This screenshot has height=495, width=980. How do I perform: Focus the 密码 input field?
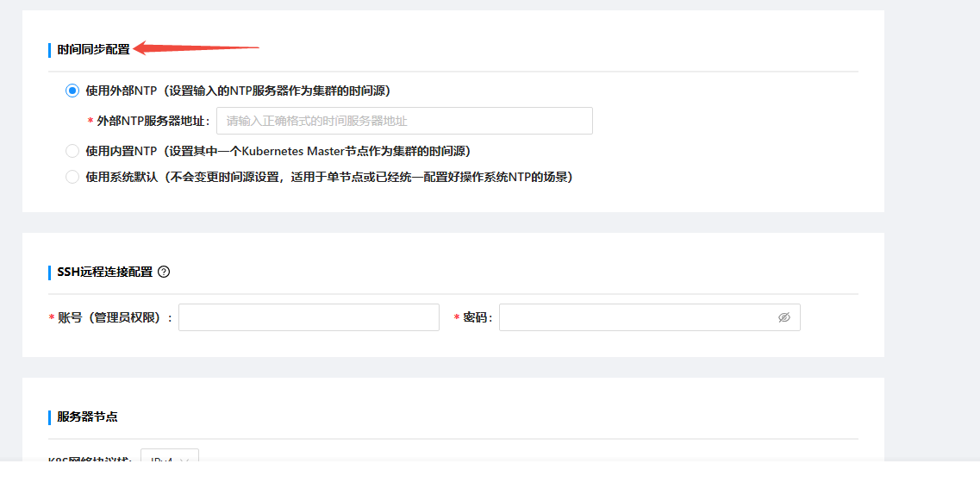coord(649,317)
